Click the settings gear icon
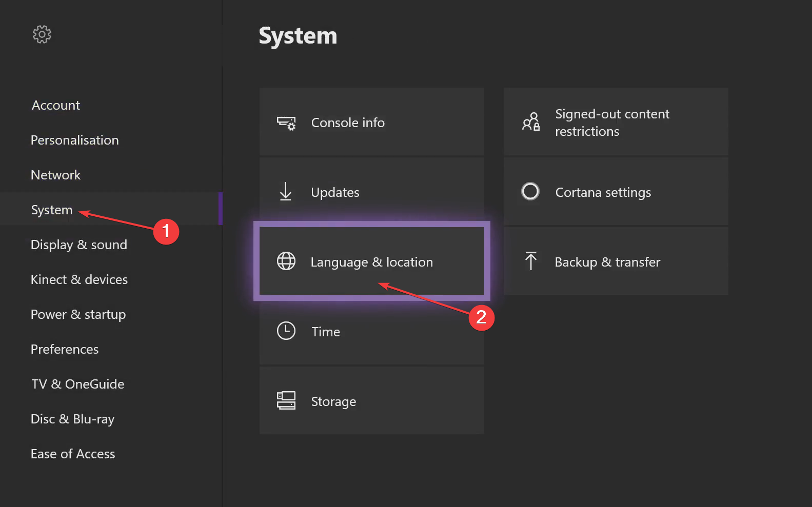Screen dimensions: 812x507 (42, 34)
